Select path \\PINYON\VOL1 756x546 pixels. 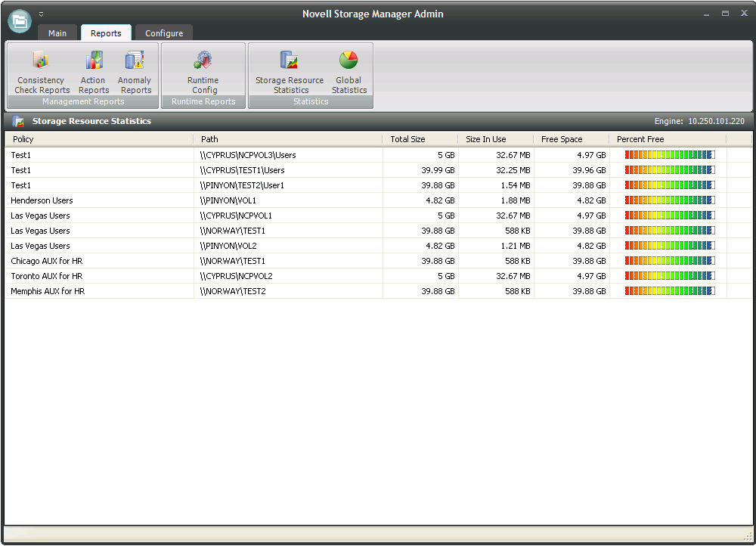(x=228, y=200)
